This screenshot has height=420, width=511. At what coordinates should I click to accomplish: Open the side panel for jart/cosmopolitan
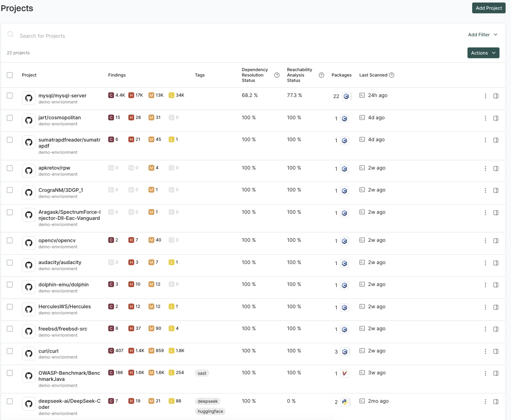496,118
